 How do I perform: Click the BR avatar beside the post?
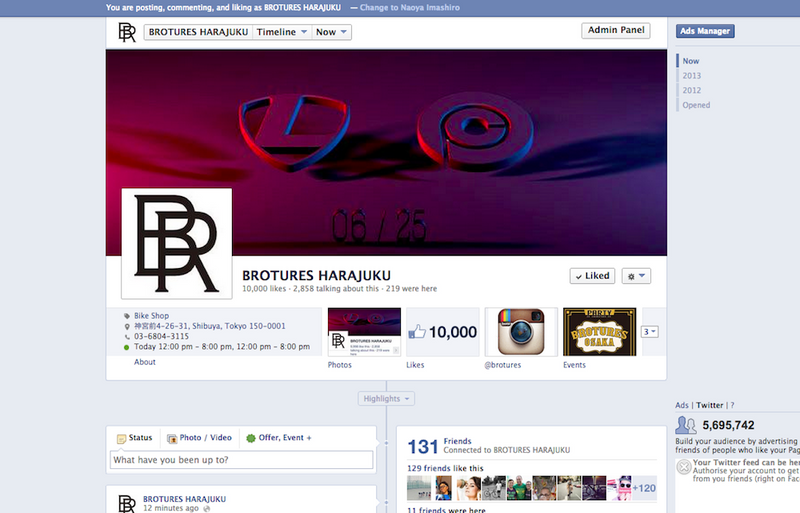click(127, 503)
